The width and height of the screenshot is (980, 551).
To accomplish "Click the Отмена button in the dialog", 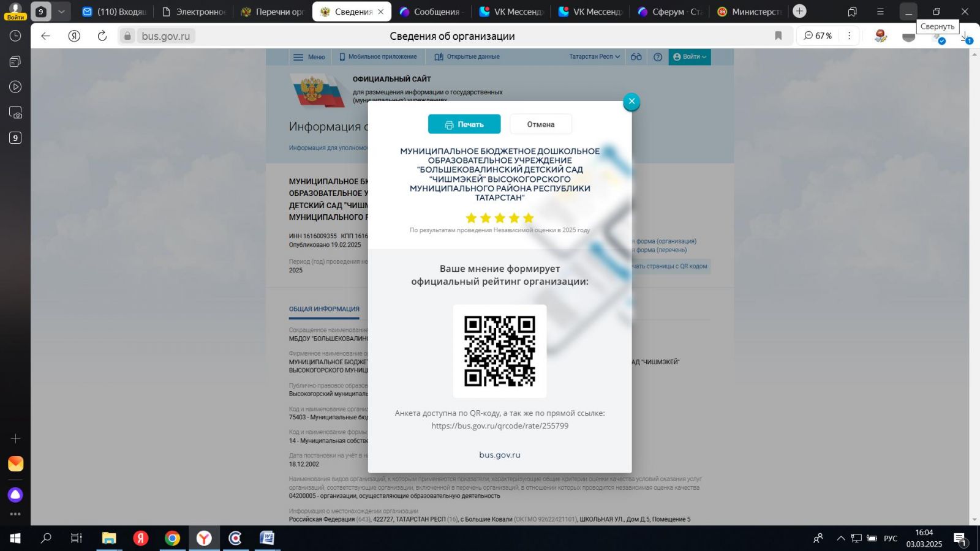I will coord(540,124).
